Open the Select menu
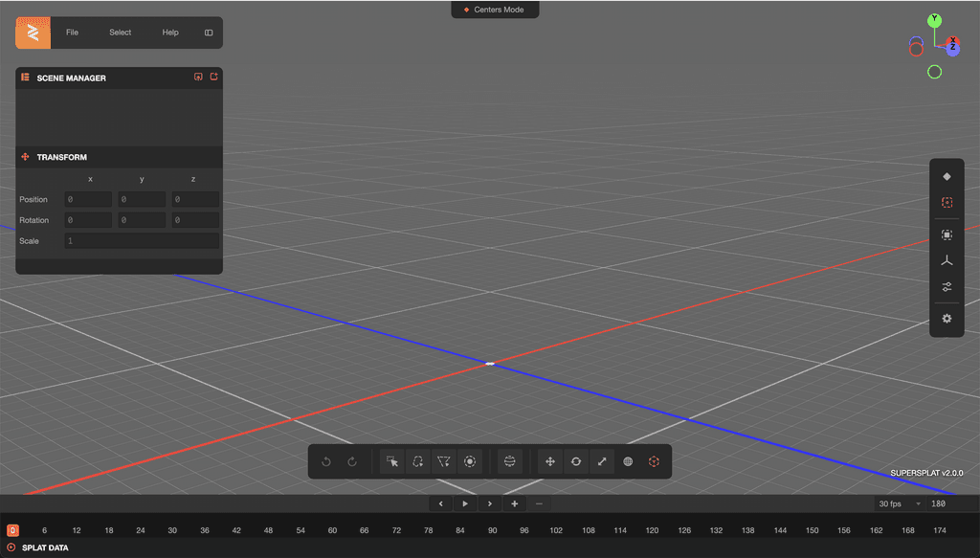 click(120, 32)
